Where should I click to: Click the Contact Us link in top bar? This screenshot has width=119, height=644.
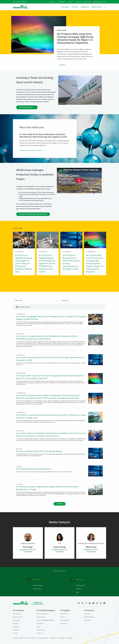(24, 2)
